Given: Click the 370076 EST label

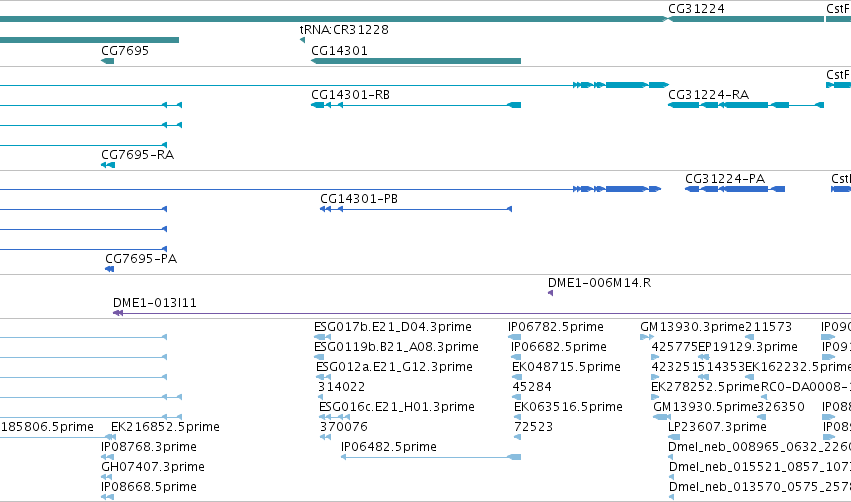Looking at the screenshot, I should 344,427.
